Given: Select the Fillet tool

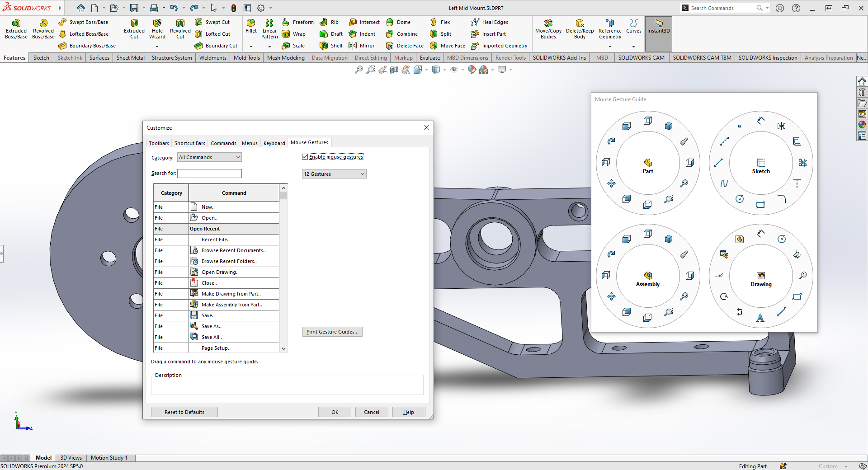Looking at the screenshot, I should coord(251,26).
